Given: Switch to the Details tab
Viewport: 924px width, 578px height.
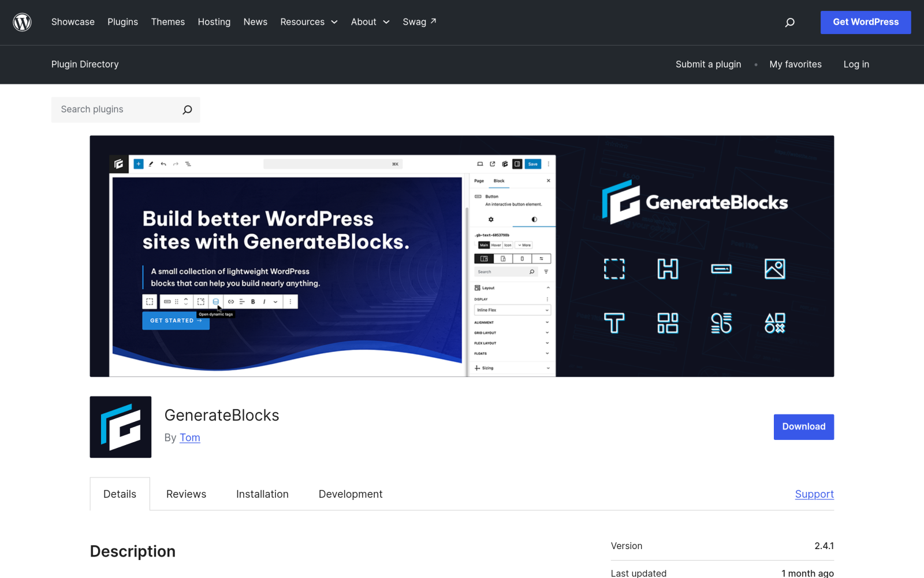Looking at the screenshot, I should tap(120, 494).
